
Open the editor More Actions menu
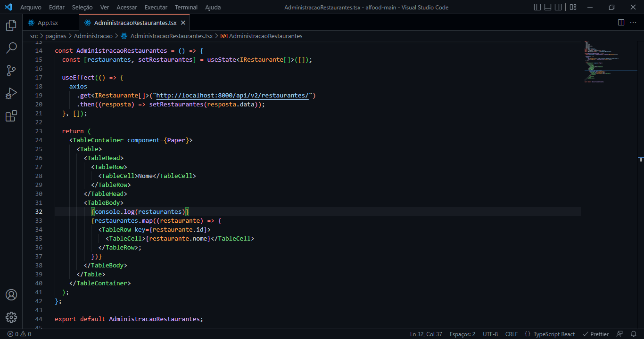tap(634, 23)
